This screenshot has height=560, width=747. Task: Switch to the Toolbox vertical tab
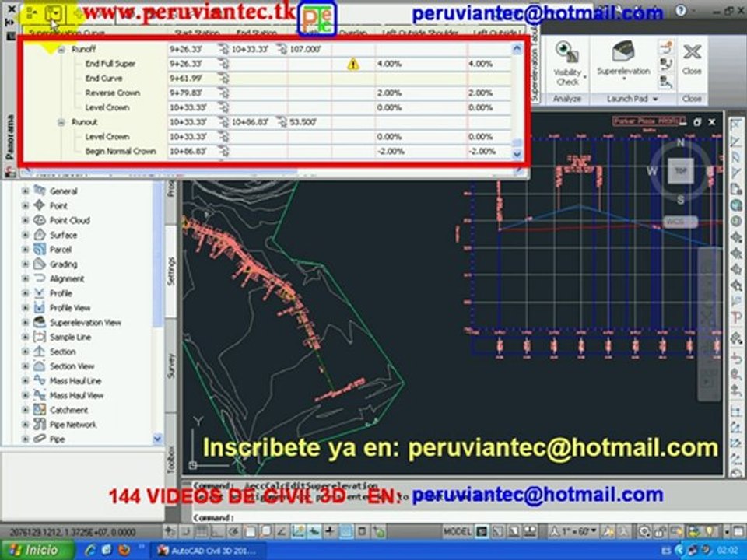point(170,460)
